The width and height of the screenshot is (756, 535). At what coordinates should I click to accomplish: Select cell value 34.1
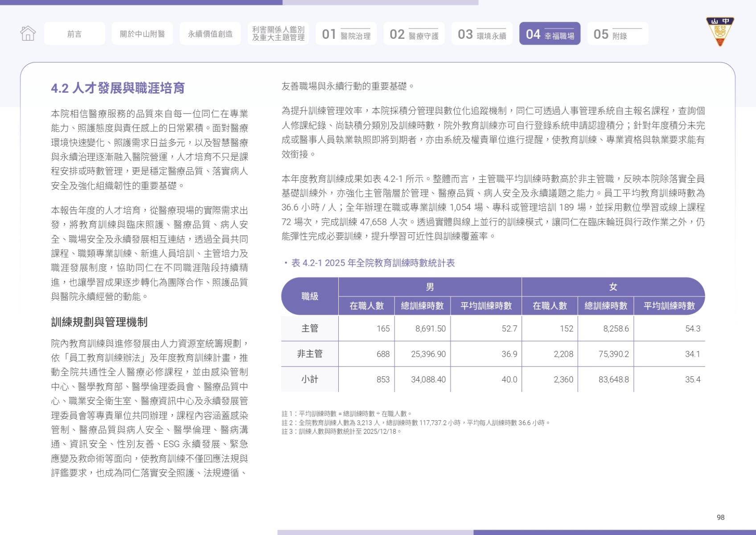(x=693, y=354)
